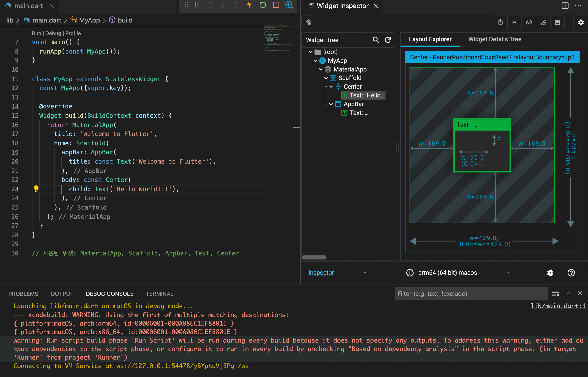Open Widget Inspector from the debug toolbar

[289, 5]
